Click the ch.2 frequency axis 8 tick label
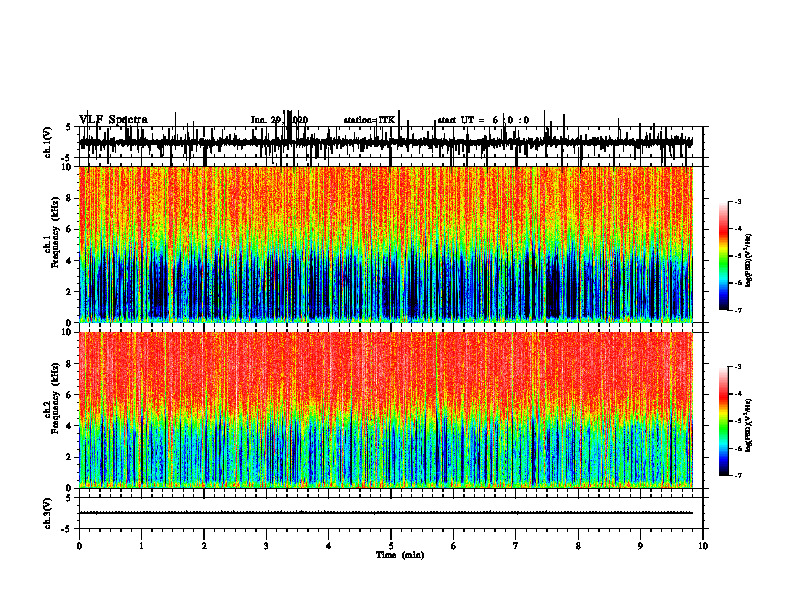 [70, 364]
